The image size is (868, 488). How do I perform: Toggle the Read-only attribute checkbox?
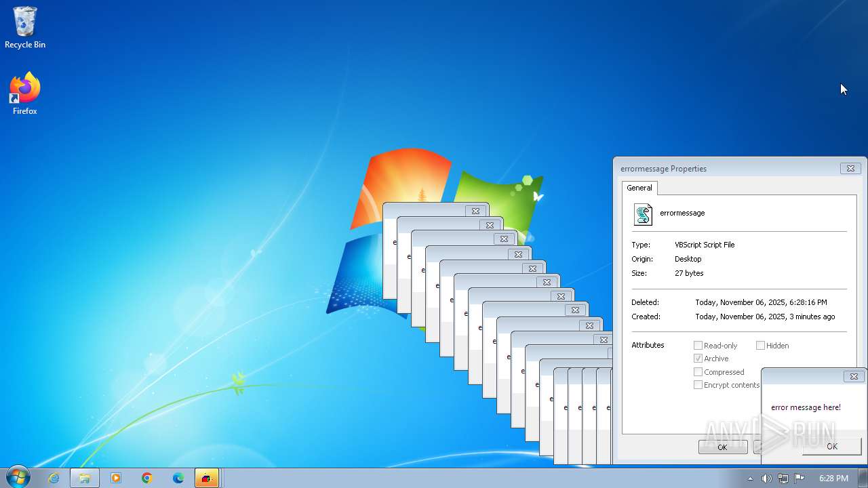click(698, 346)
